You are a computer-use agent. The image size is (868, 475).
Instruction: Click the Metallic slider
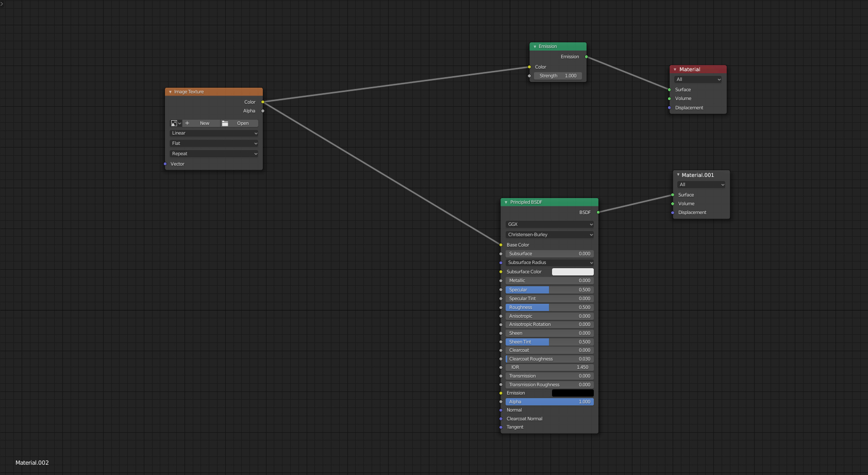[x=549, y=281]
